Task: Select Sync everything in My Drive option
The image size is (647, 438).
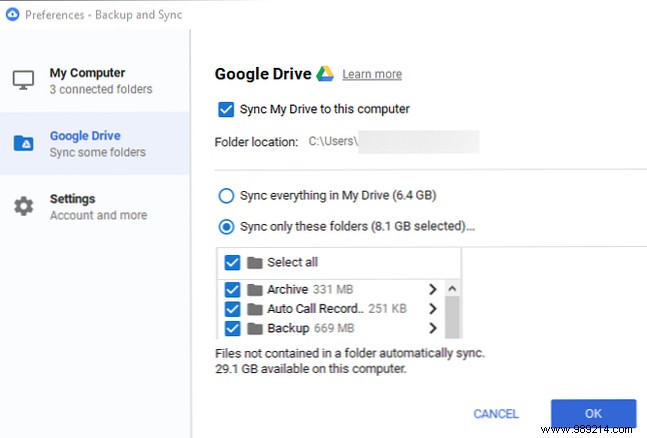Action: click(226, 196)
